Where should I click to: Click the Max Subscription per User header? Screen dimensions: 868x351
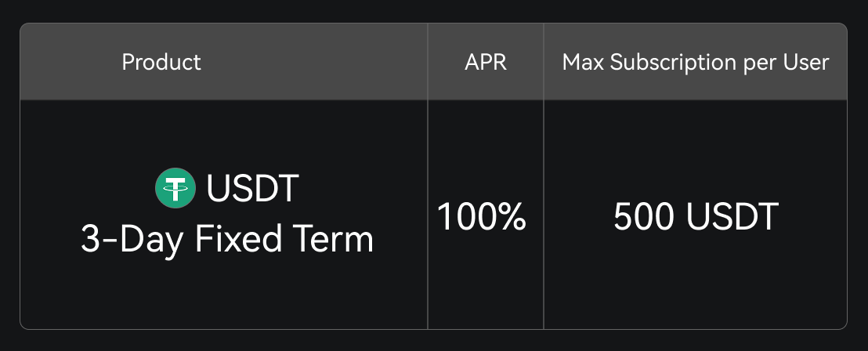(x=696, y=62)
